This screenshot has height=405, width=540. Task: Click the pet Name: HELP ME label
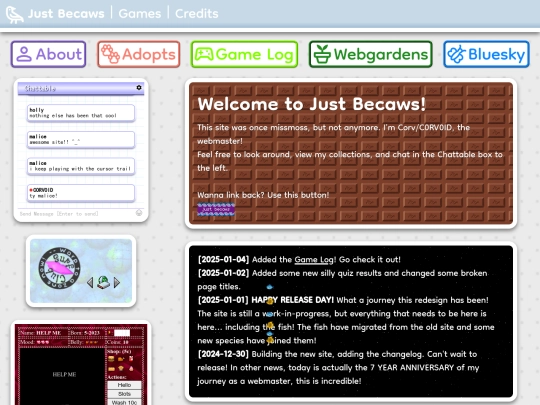40,333
